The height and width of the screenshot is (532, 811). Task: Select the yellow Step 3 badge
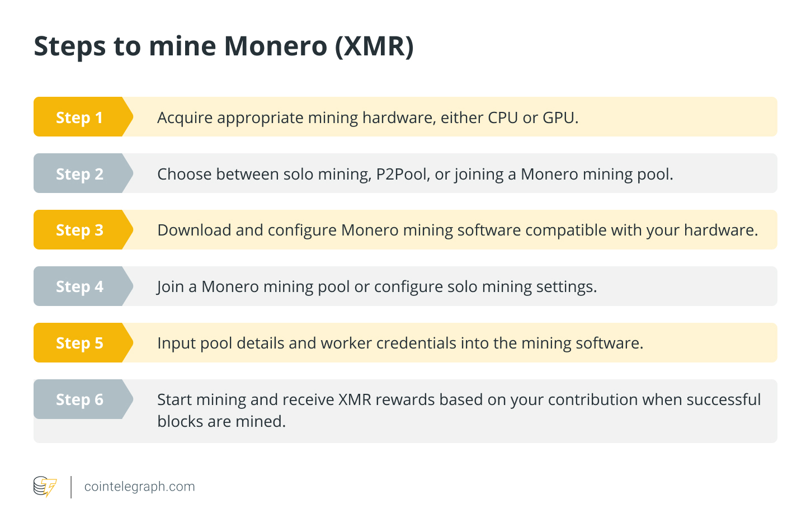[x=79, y=230]
